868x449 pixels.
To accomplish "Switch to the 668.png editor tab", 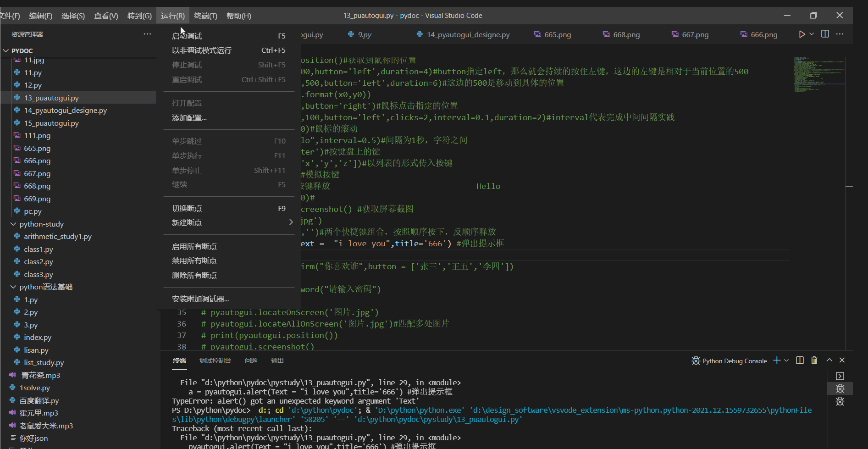I will click(626, 34).
